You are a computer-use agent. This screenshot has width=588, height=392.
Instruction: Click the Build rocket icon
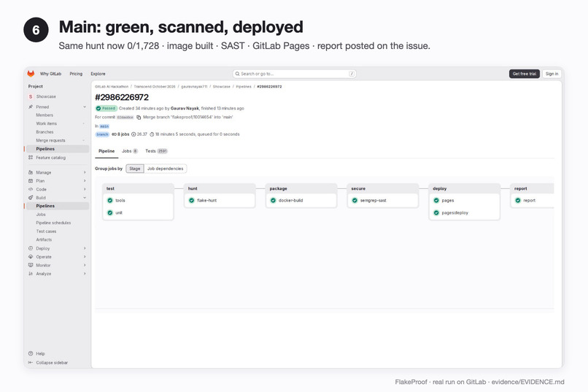pyautogui.click(x=31, y=198)
